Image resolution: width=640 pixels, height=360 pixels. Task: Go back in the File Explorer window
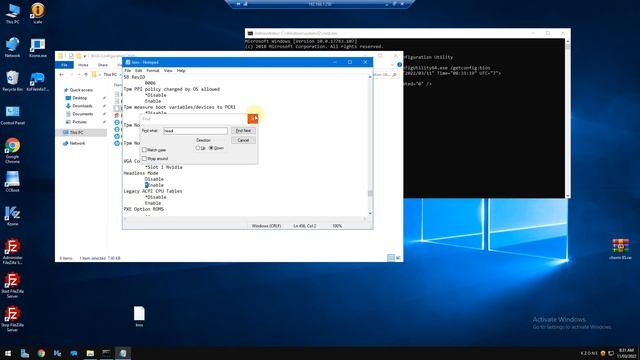tap(62, 75)
